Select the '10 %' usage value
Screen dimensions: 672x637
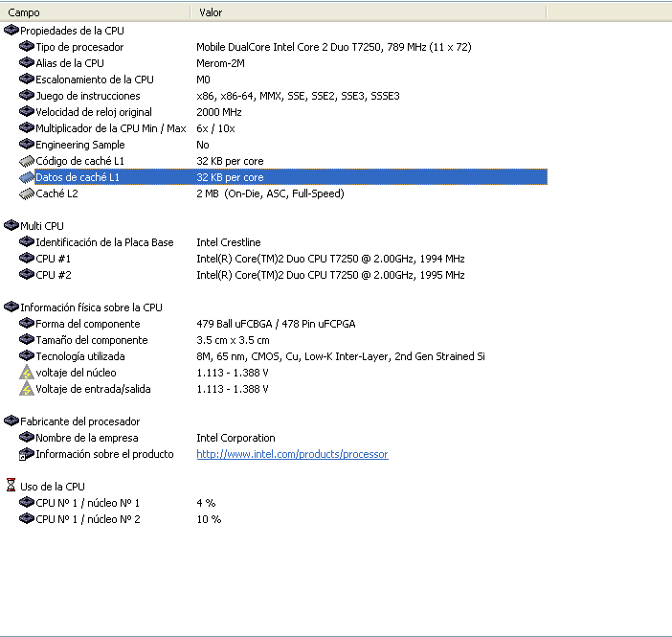pyautogui.click(x=209, y=519)
